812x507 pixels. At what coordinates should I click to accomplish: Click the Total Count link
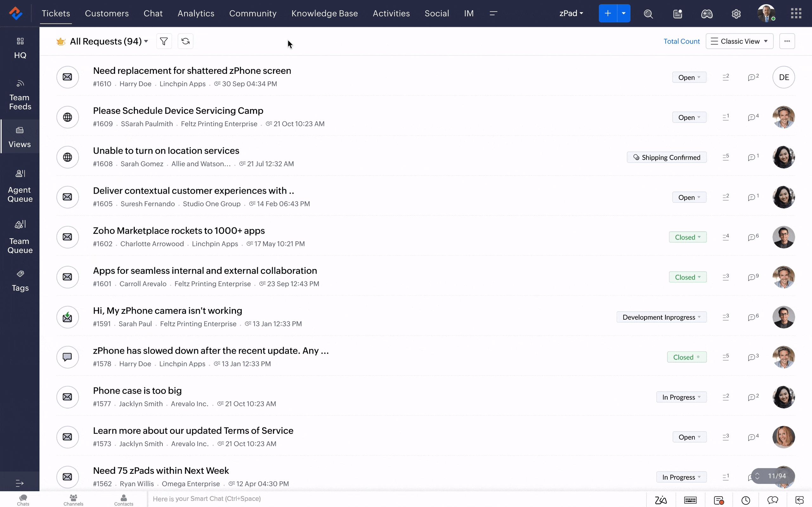pos(681,41)
